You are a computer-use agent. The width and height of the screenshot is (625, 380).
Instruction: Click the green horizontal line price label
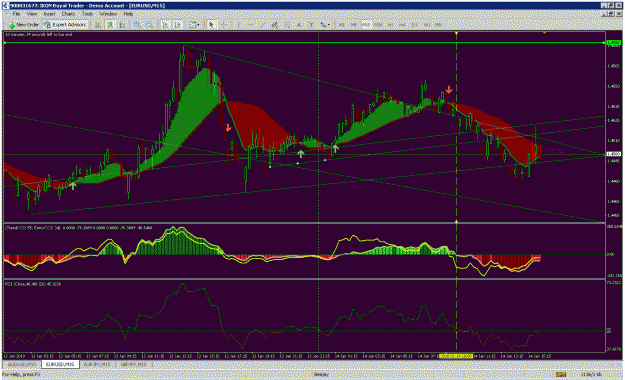point(613,42)
